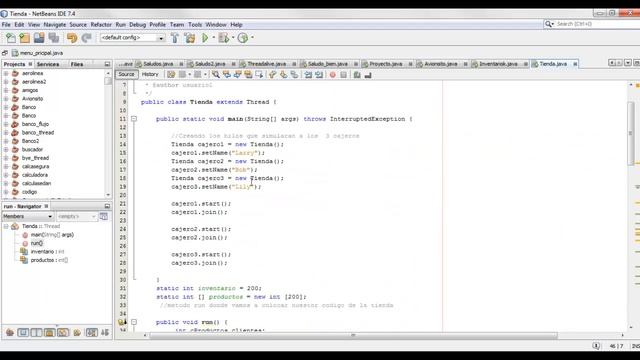Click the Find Next Occurrence icon

point(237,75)
